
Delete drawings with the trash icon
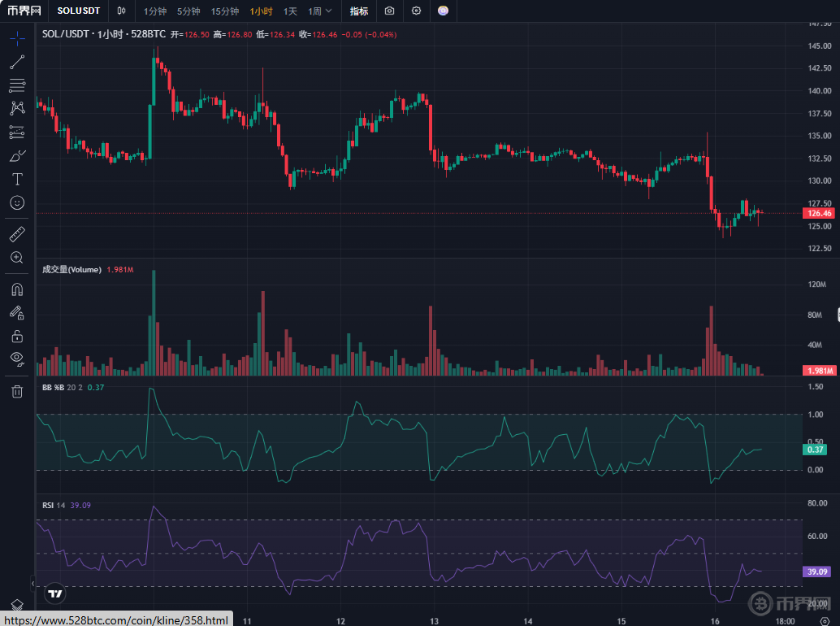[x=17, y=392]
